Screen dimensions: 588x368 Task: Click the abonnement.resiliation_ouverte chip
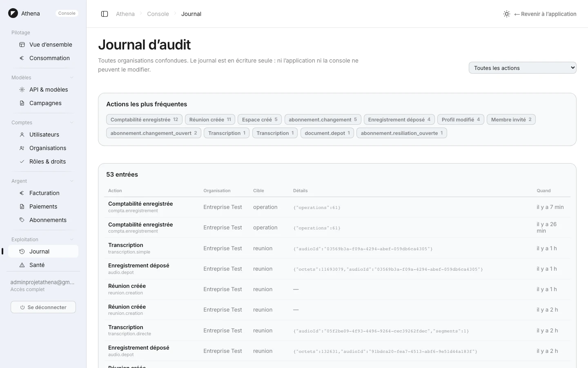pos(402,133)
